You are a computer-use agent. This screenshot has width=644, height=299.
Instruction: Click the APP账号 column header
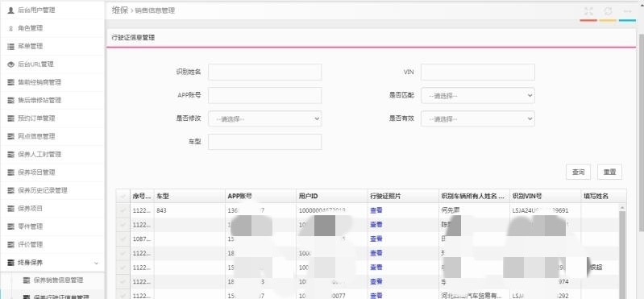click(x=260, y=197)
